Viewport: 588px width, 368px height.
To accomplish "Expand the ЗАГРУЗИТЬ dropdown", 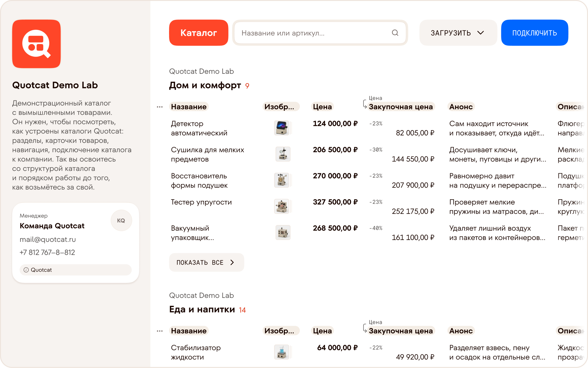I will coord(458,33).
